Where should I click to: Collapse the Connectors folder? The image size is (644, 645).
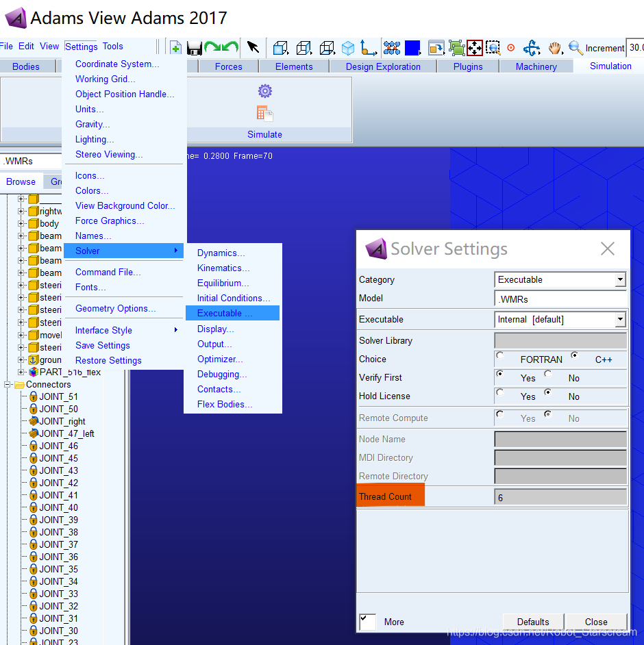7,385
